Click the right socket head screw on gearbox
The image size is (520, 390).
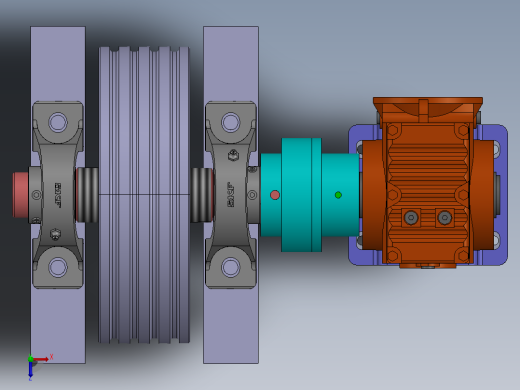click(x=444, y=218)
